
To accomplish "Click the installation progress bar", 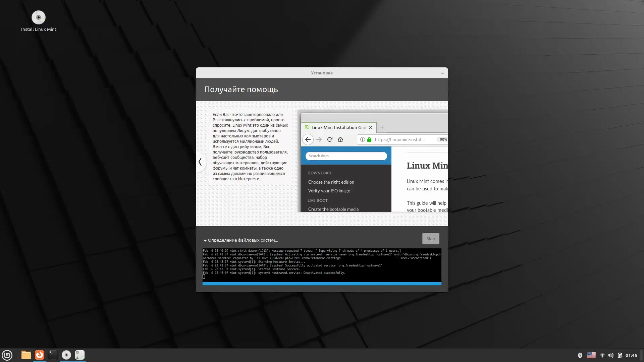I will tap(322, 284).
